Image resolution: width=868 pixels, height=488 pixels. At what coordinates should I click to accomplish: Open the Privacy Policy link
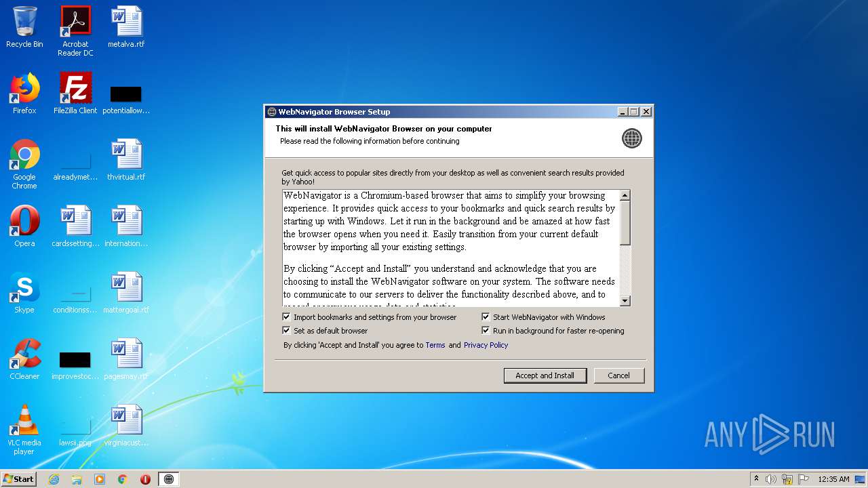pos(486,345)
